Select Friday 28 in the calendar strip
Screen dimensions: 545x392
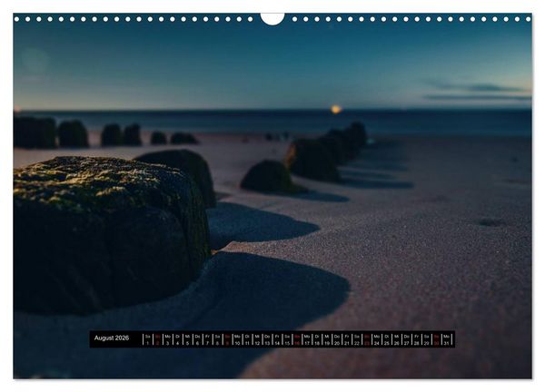[416, 339]
